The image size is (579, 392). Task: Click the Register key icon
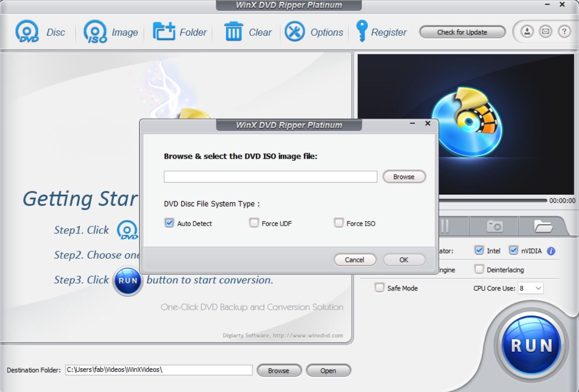[x=360, y=31]
